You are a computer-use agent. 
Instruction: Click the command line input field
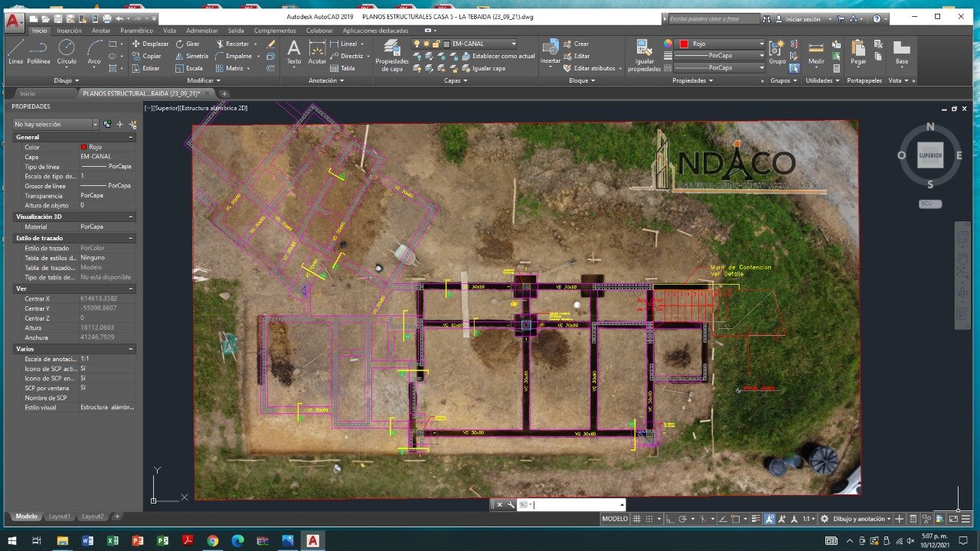point(574,504)
